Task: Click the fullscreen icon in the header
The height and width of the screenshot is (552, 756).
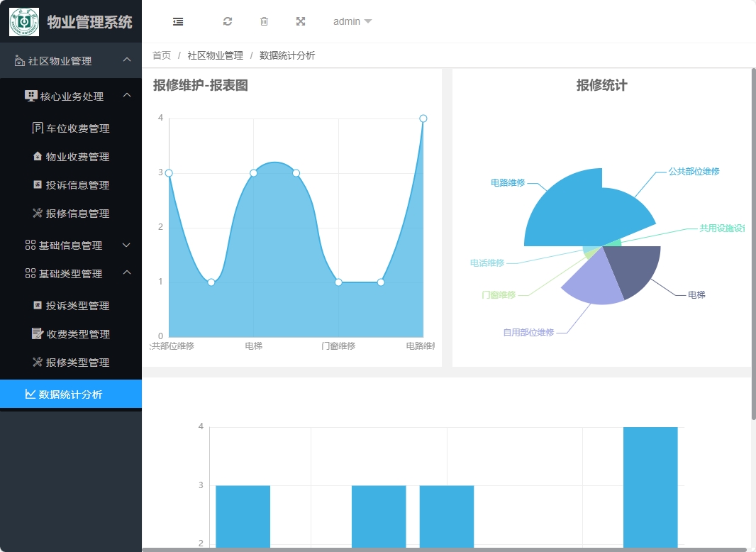Action: click(x=301, y=21)
